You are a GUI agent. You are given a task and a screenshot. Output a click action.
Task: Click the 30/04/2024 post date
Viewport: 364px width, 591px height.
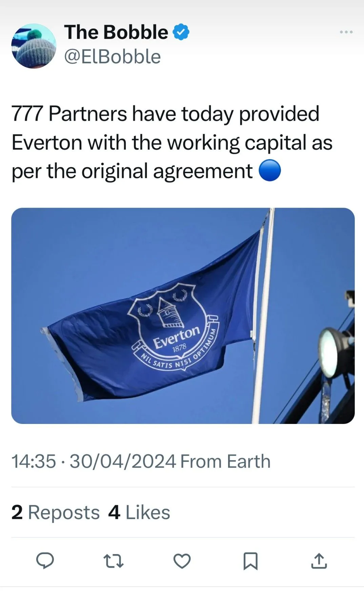(x=123, y=461)
